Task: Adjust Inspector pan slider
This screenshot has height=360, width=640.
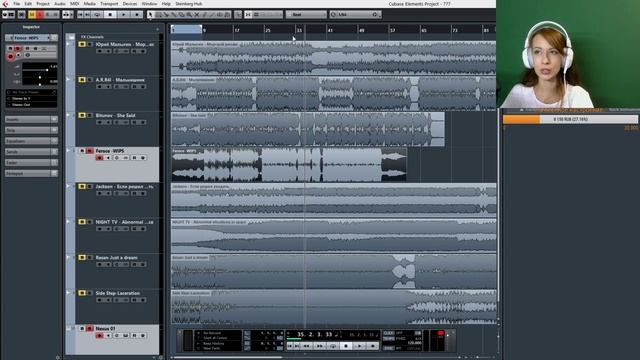Action: (x=40, y=77)
